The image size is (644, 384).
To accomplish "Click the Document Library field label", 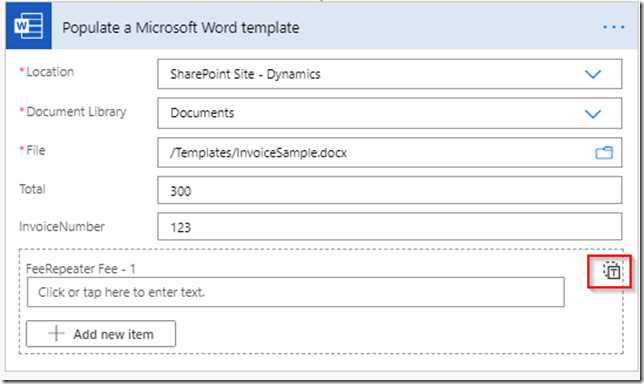I will 76,112.
